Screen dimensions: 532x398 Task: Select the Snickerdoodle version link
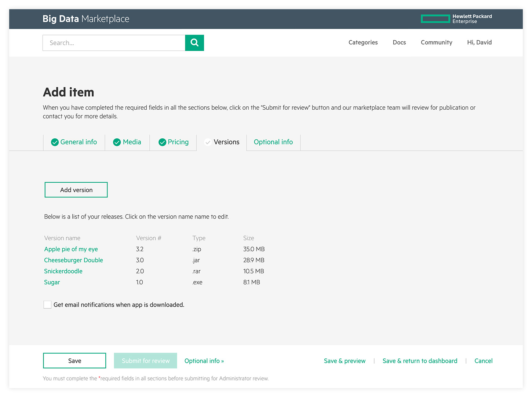coord(63,271)
